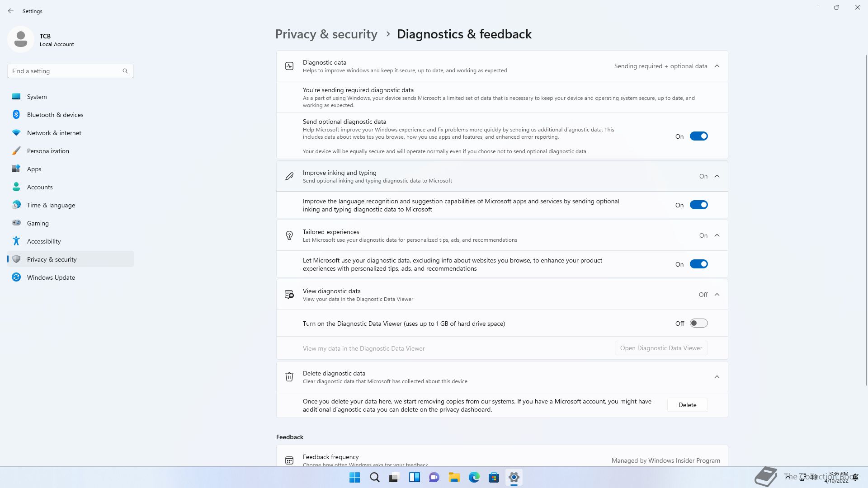Disable inking and typing diagnostic data toggle

pos(698,205)
